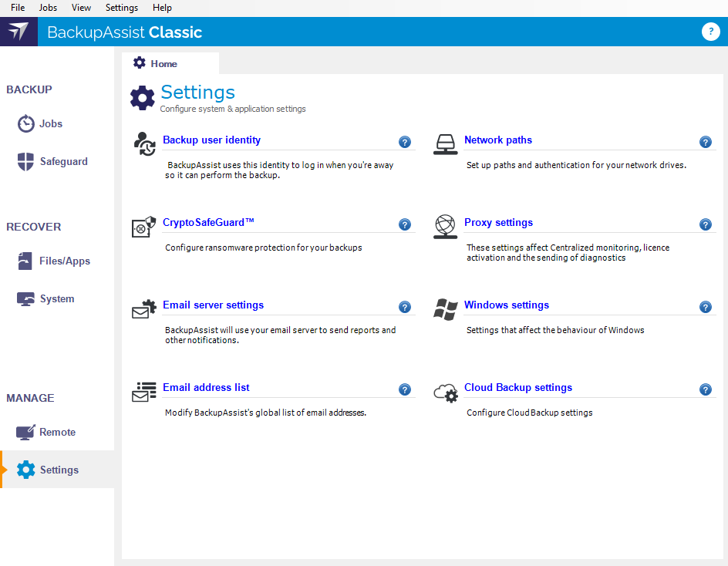Click the Email server settings envelope icon
728x566 pixels.
coord(144,309)
